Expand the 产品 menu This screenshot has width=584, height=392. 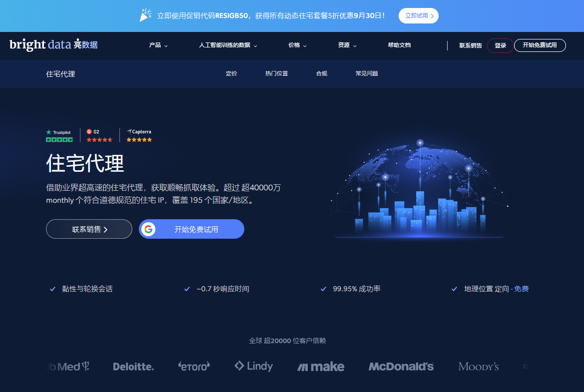pos(158,45)
